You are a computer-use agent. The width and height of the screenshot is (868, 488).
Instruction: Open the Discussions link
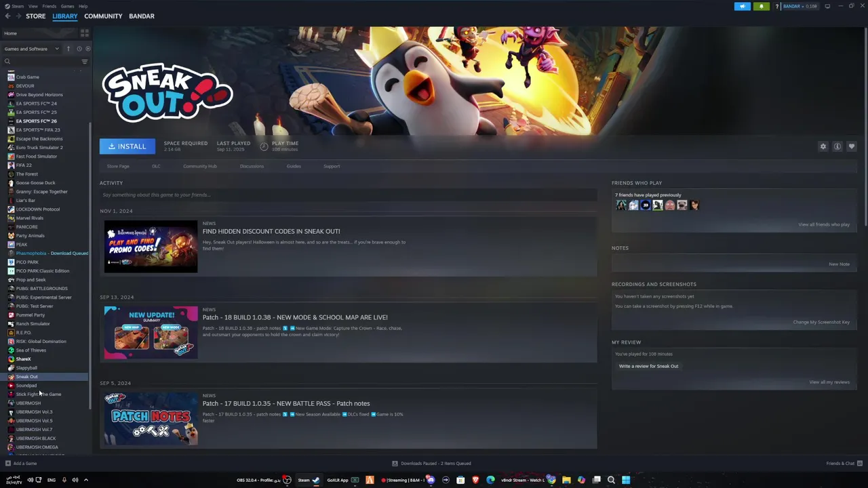[x=252, y=166]
